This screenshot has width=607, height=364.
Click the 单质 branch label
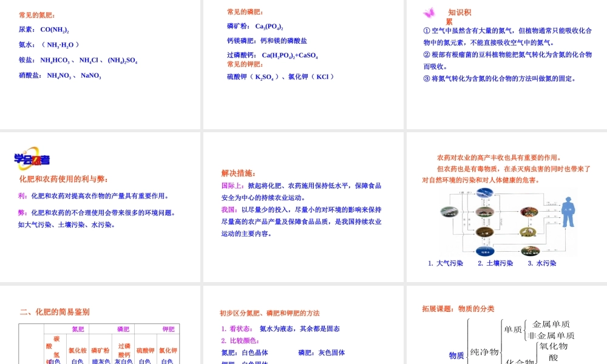tap(513, 329)
